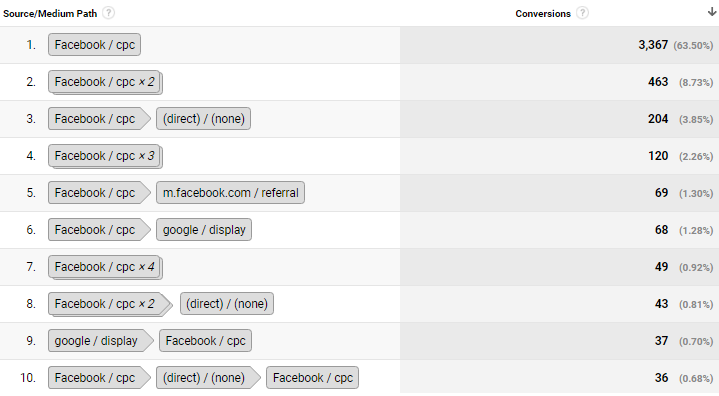Viewport: 719px width, 396px height.
Task: Click (direct) / (none) chip in row 3
Action: (204, 119)
